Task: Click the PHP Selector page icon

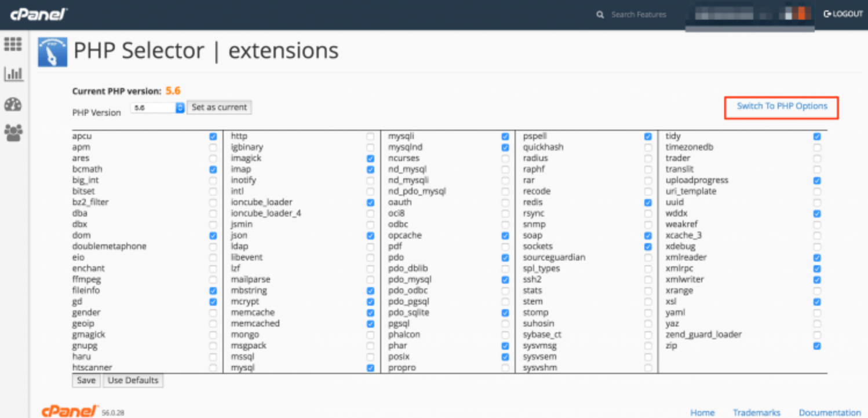Action: tap(53, 52)
